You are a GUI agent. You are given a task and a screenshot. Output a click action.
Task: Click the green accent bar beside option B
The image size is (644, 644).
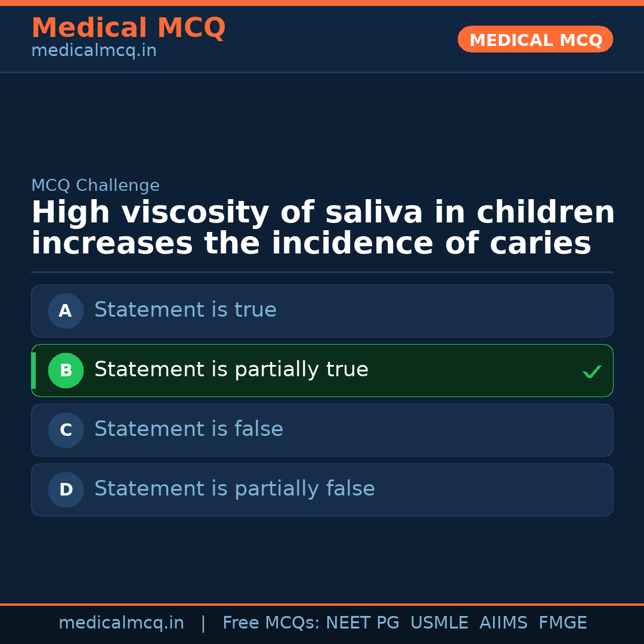[x=33, y=370]
